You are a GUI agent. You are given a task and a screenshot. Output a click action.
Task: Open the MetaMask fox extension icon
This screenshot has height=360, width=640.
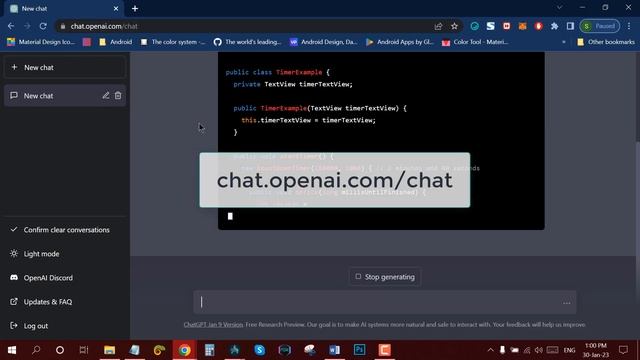522,26
